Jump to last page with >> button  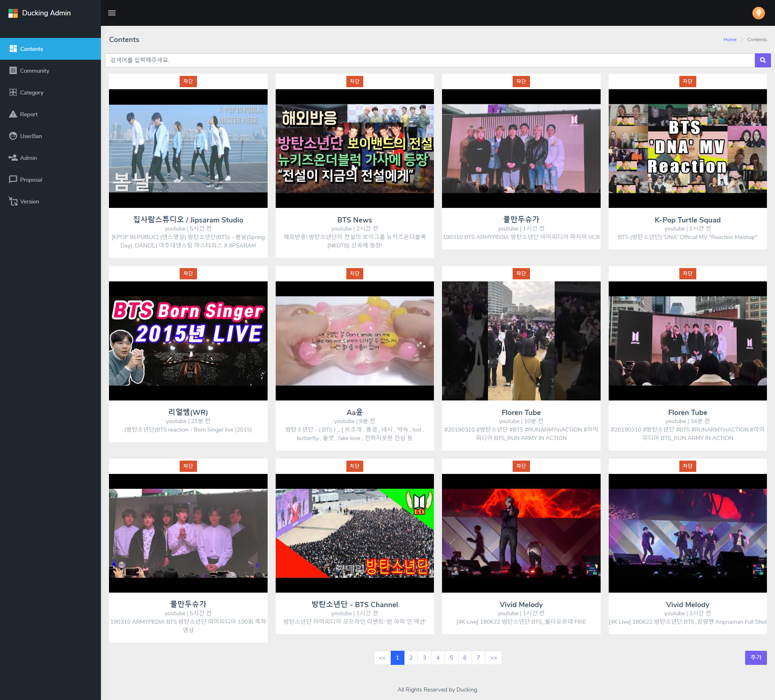(493, 658)
